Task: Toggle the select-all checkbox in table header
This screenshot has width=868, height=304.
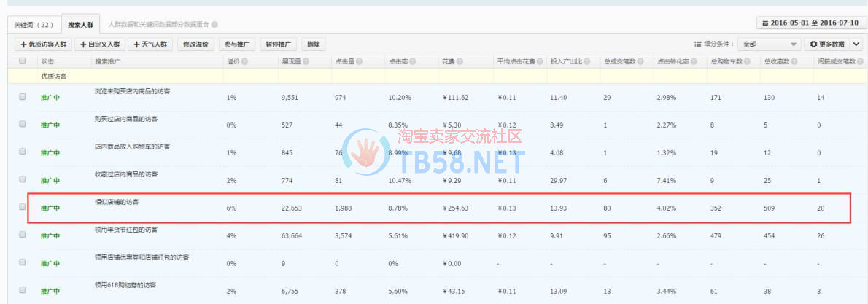Action: tap(22, 61)
